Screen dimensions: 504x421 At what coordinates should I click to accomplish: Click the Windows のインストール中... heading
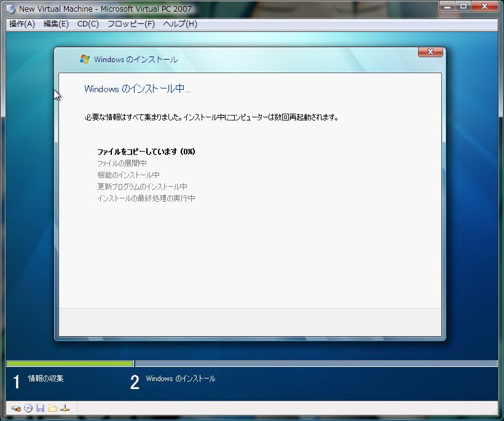[x=137, y=89]
